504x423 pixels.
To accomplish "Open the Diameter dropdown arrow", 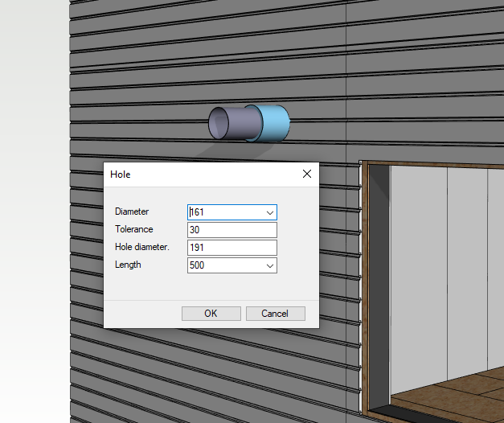I will click(269, 212).
